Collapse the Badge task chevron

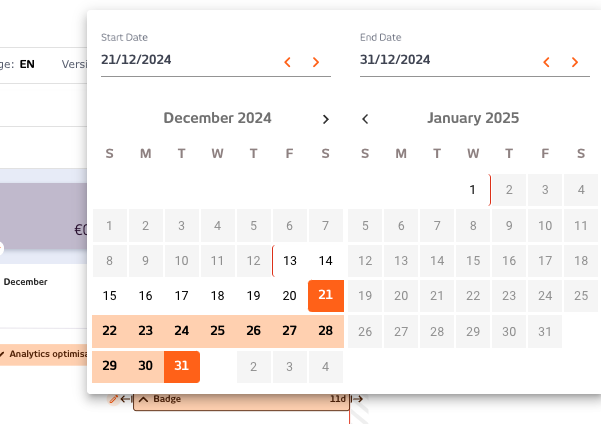pyautogui.click(x=142, y=399)
